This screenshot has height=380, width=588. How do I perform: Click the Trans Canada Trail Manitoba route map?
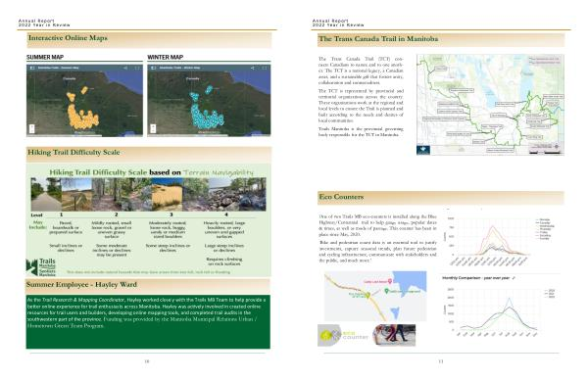[x=490, y=105]
